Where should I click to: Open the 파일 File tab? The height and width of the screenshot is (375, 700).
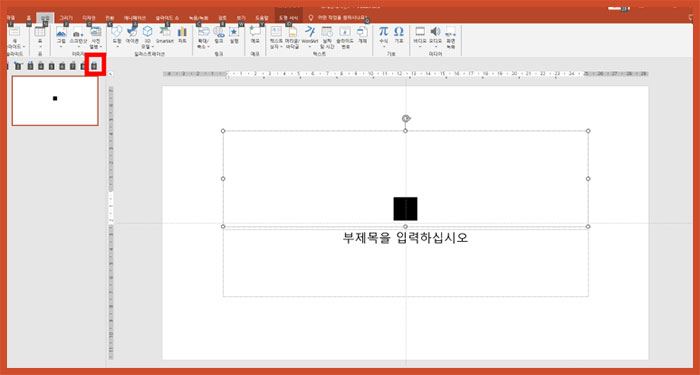(x=11, y=18)
